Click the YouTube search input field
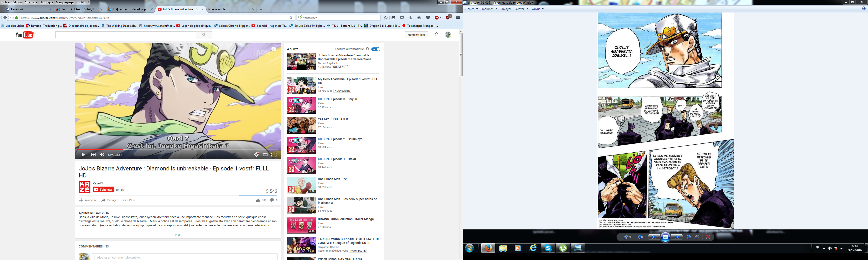 point(126,35)
